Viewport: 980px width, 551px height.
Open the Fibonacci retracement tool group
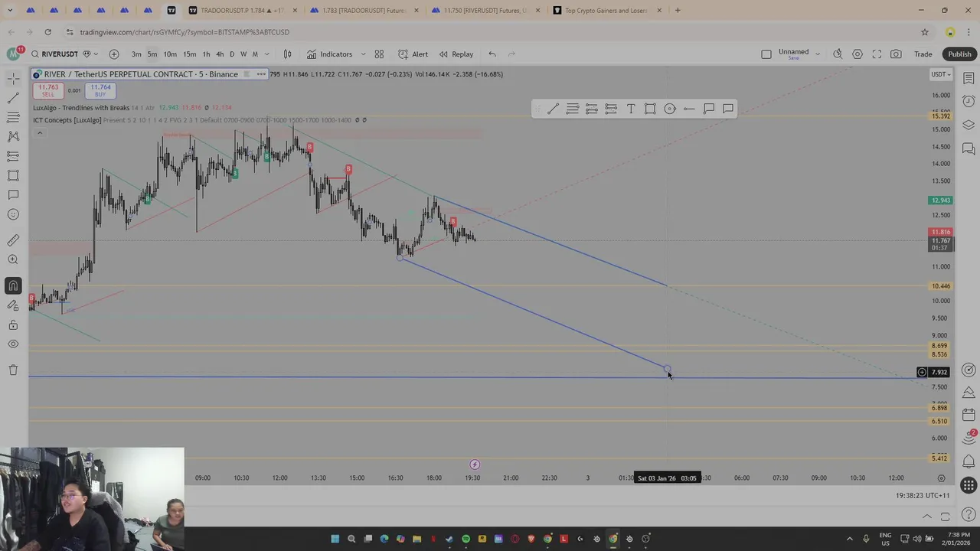13,117
